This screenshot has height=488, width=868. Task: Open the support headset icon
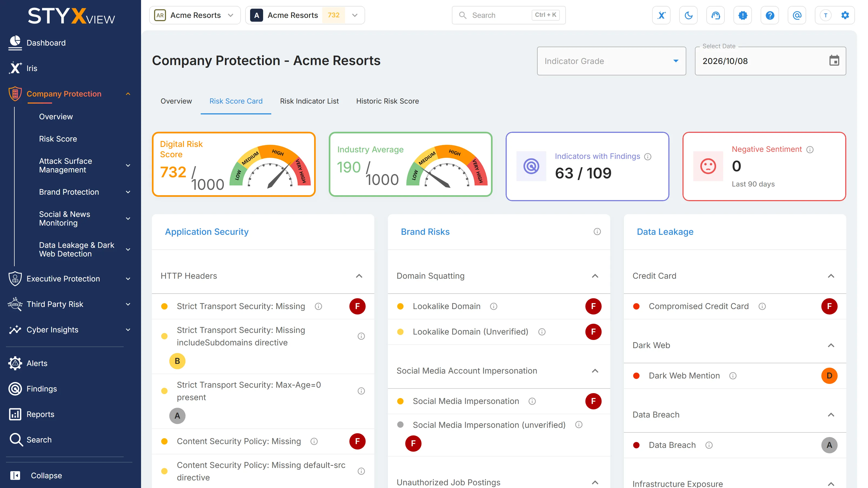[715, 15]
